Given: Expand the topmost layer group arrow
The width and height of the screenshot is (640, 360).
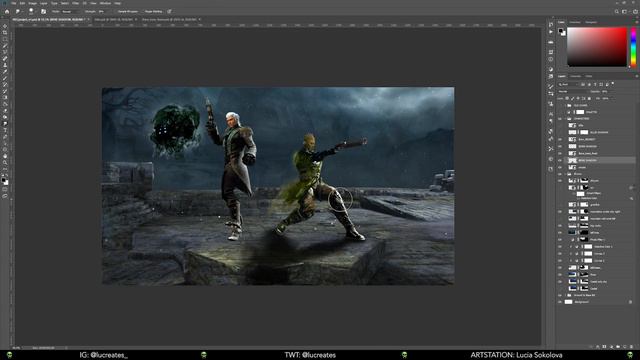Looking at the screenshot, I should (x=566, y=105).
